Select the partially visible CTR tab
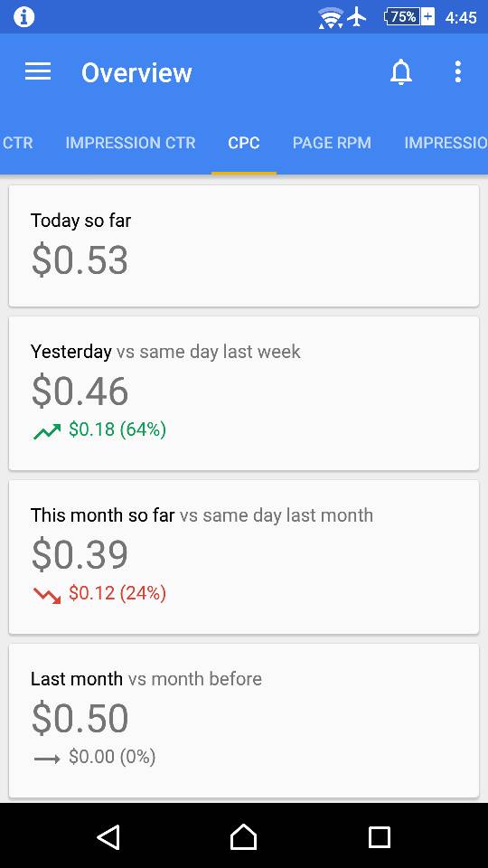Screen dimensions: 488x868 coord(16,143)
